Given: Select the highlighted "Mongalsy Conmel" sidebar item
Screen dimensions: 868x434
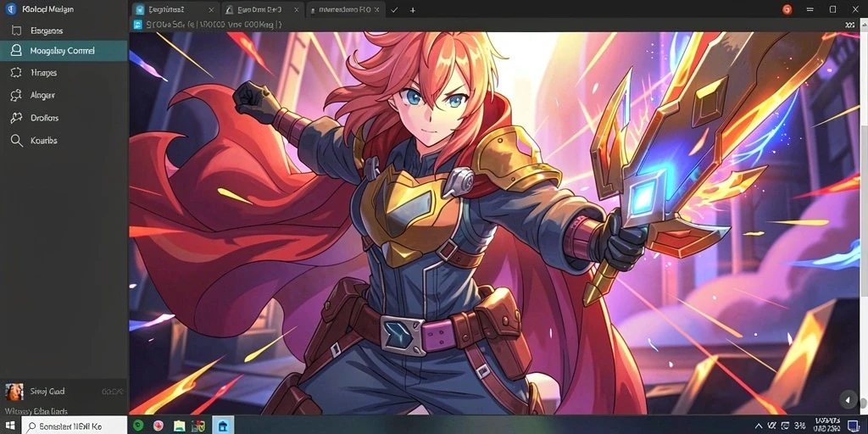Looking at the screenshot, I should (x=64, y=51).
